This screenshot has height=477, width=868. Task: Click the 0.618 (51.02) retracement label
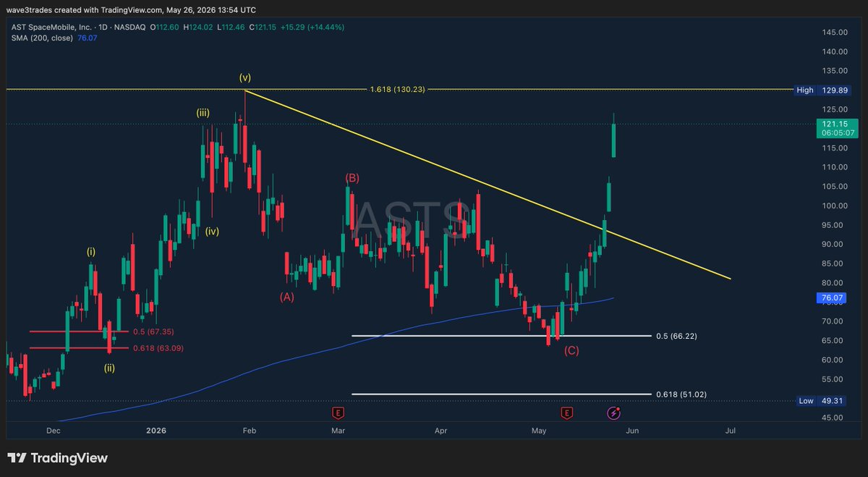pos(681,394)
